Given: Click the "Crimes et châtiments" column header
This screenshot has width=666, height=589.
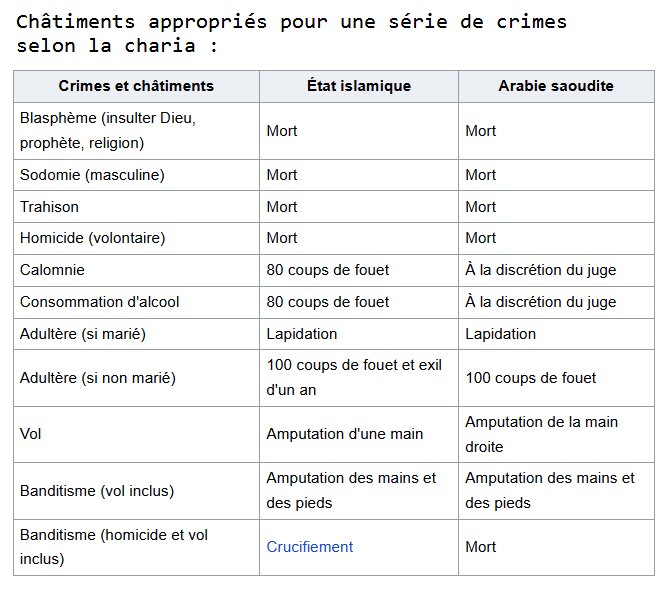Looking at the screenshot, I should (136, 86).
